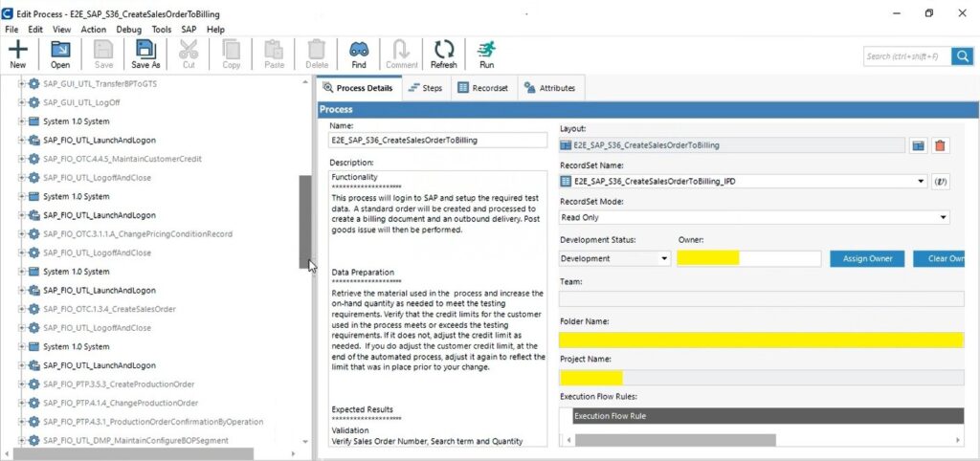Click the Save As toolbar icon
The width and height of the screenshot is (980, 461).
pos(145,55)
